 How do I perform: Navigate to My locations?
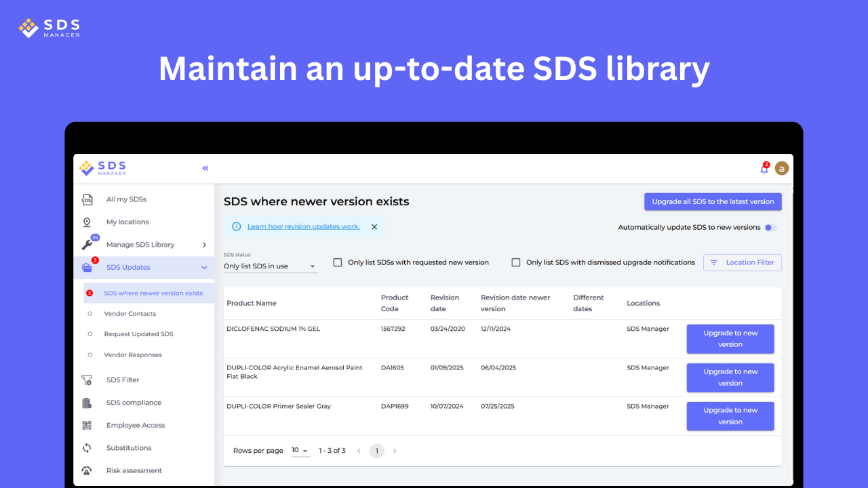click(127, 222)
